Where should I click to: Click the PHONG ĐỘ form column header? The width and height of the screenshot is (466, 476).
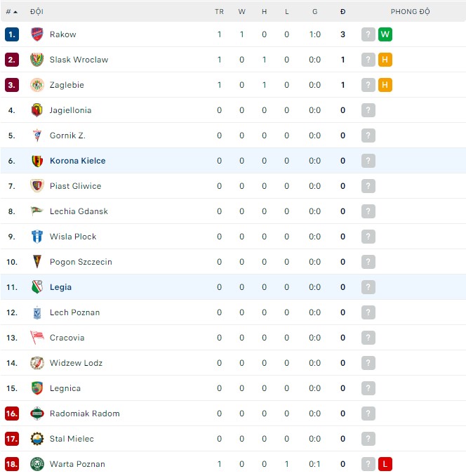(410, 12)
